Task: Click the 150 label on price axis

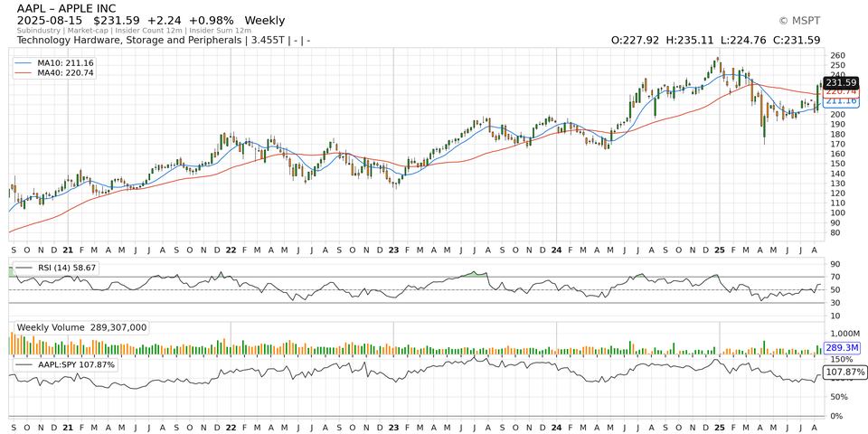Action: [838, 164]
